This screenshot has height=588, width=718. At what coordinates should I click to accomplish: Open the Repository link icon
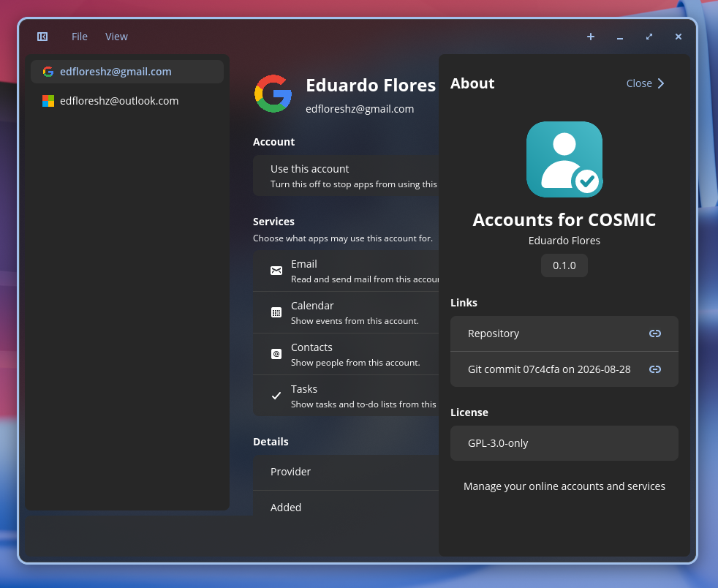(x=655, y=333)
